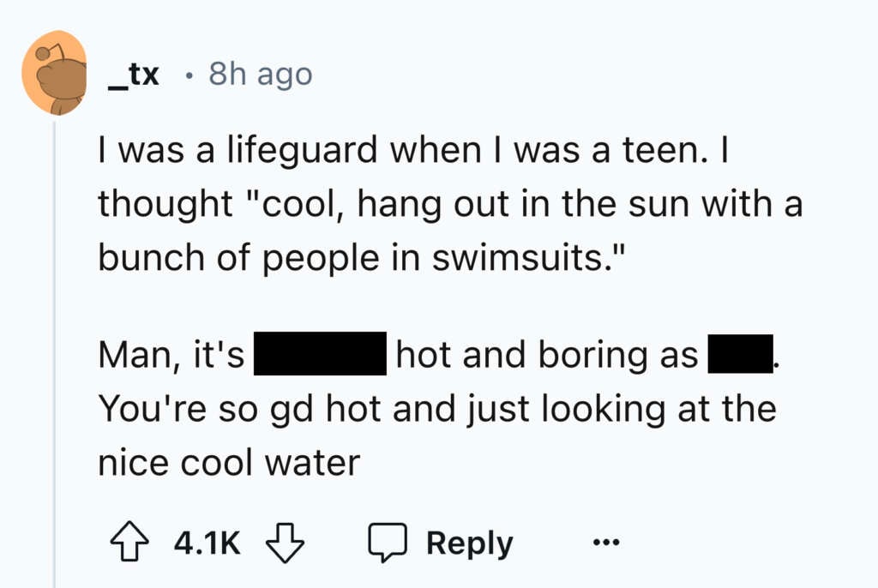Open the "8h ago" timestamp permalink
Viewport: 878px width, 588px height.
pos(261,75)
